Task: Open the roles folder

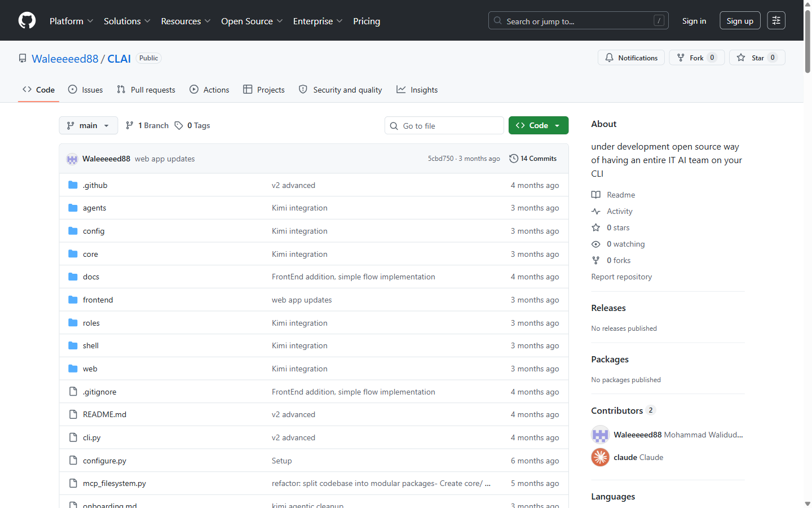Action: (x=91, y=323)
